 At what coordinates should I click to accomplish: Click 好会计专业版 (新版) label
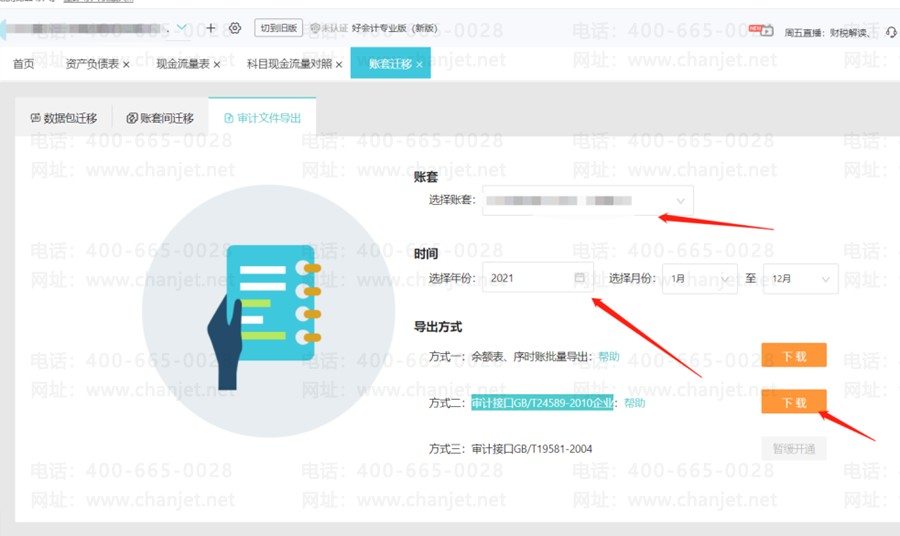(x=394, y=28)
